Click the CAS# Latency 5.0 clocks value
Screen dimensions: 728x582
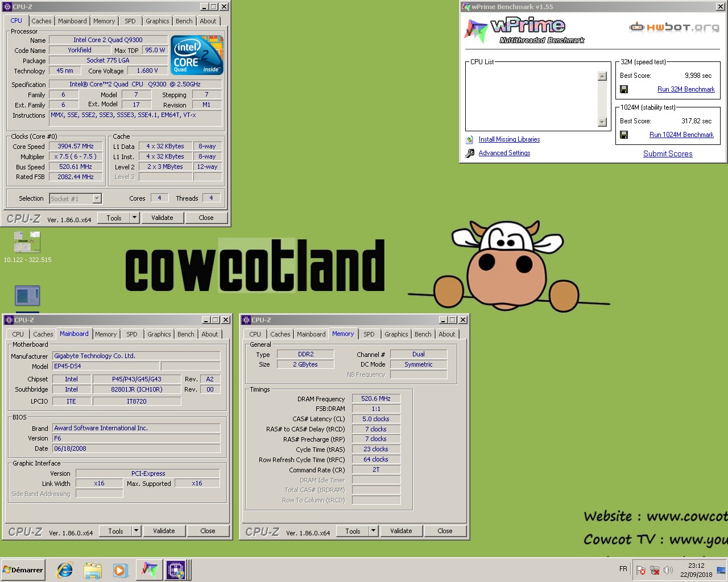pos(376,419)
